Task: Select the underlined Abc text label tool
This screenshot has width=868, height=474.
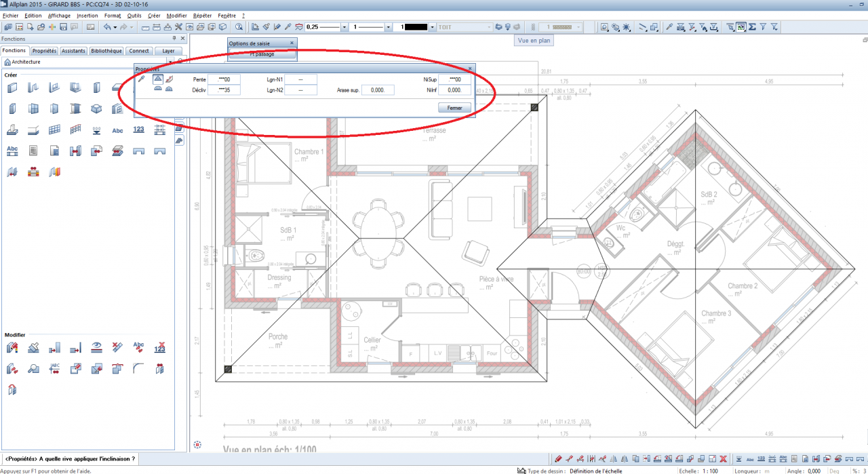Action: (x=12, y=151)
